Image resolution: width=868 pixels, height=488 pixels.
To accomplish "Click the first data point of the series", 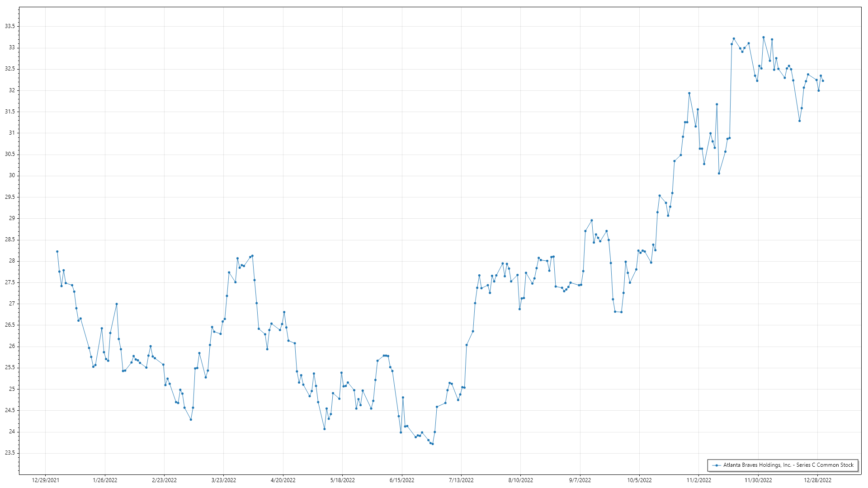I will pos(57,252).
